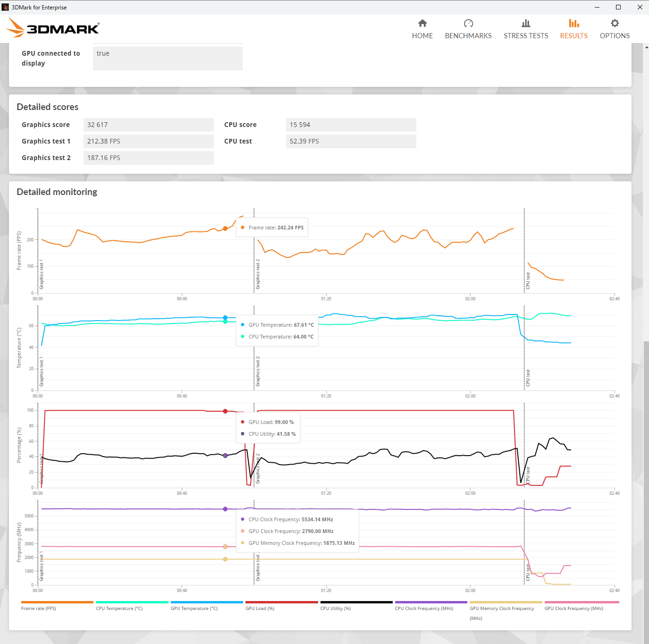
Task: Click the 3DMark app icon in the title bar
Action: pyautogui.click(x=6, y=7)
